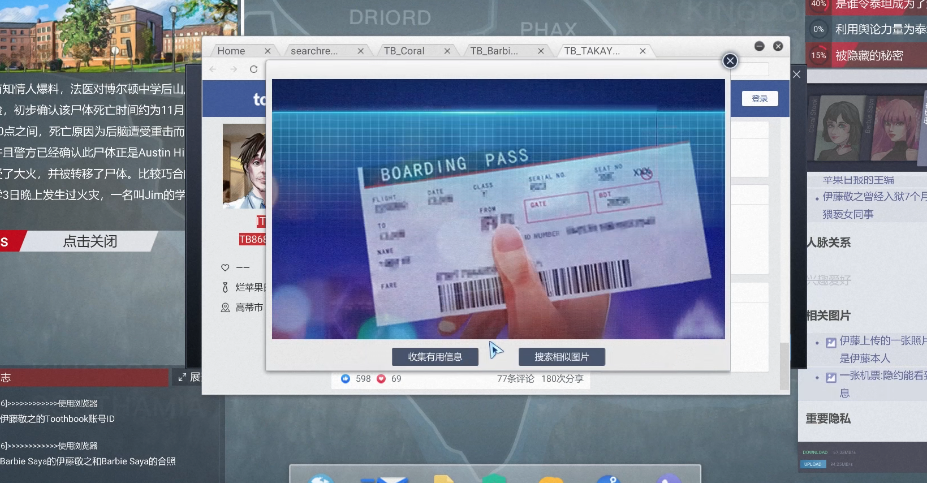
Task: Open the yellow document icon in dock
Action: coord(443,478)
